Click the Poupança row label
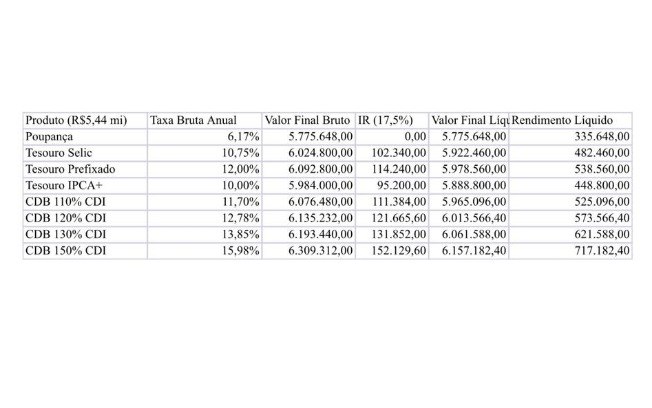This screenshot has width=652, height=408. pyautogui.click(x=85, y=137)
